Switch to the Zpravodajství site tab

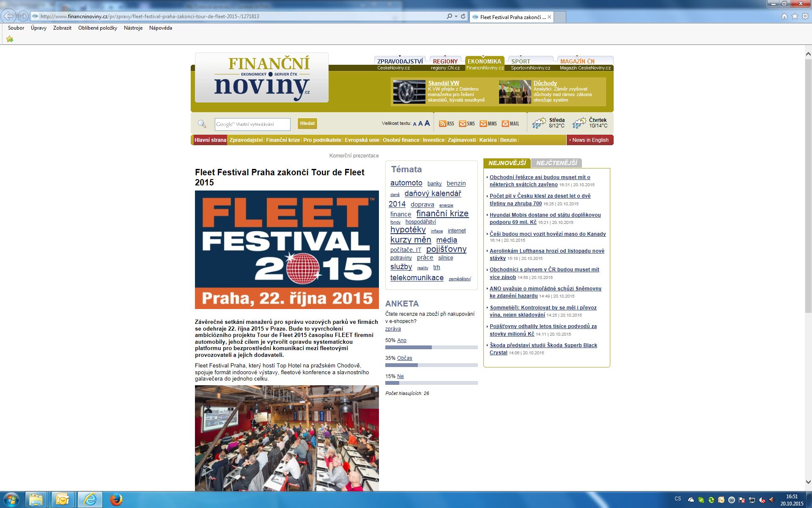pos(400,64)
